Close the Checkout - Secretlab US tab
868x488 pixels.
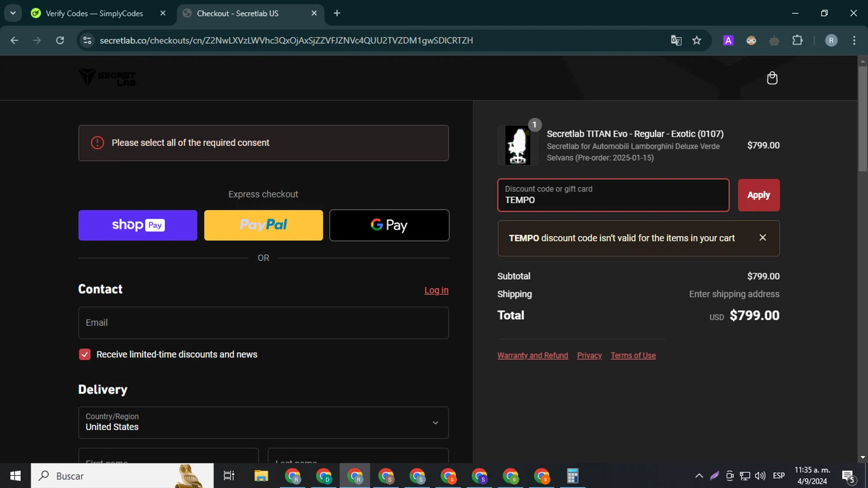pyautogui.click(x=314, y=13)
